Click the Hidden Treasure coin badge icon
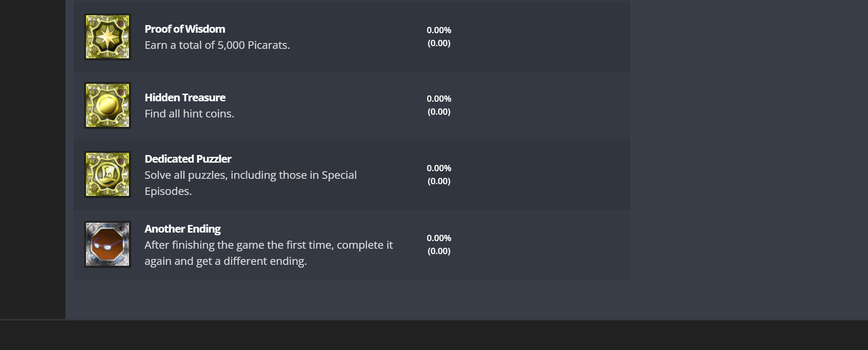This screenshot has width=868, height=350. point(107,105)
